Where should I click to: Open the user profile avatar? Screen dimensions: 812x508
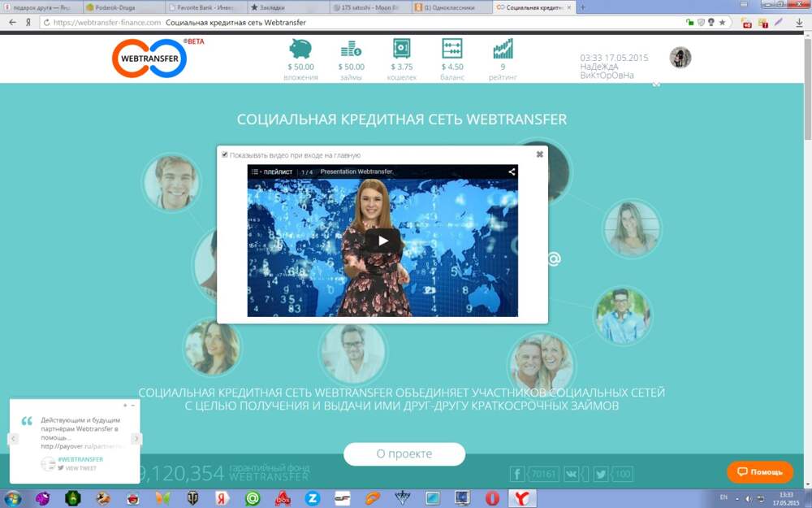tap(680, 58)
